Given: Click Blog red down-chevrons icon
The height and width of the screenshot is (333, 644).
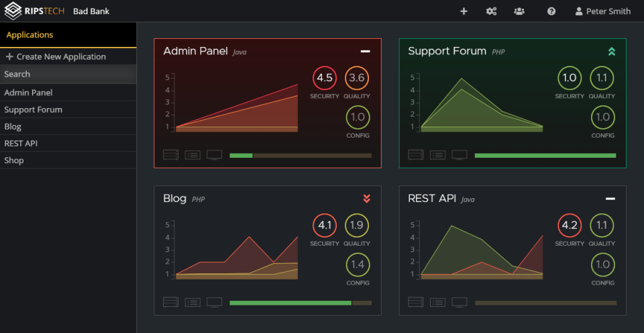Looking at the screenshot, I should [366, 198].
